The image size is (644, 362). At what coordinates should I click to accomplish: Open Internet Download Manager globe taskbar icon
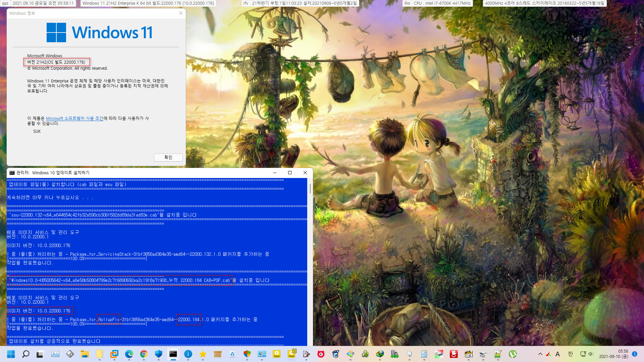tap(380, 354)
